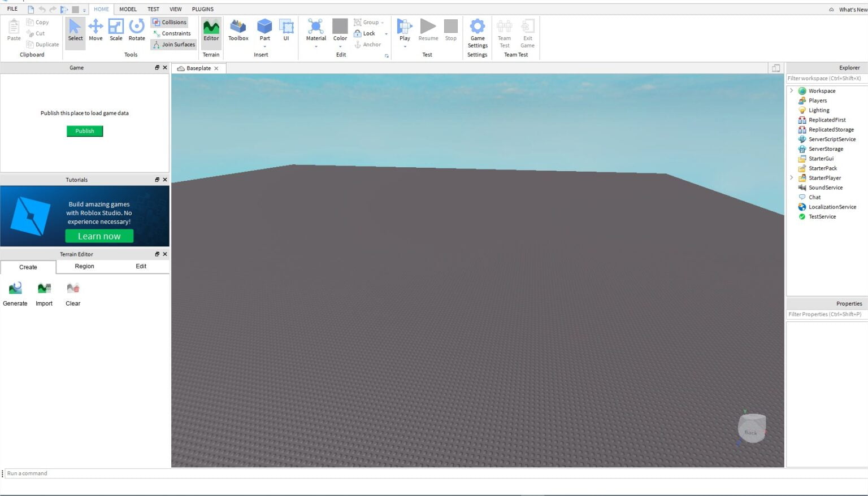The image size is (868, 496).
Task: Toggle Anchor for selection
Action: (367, 44)
